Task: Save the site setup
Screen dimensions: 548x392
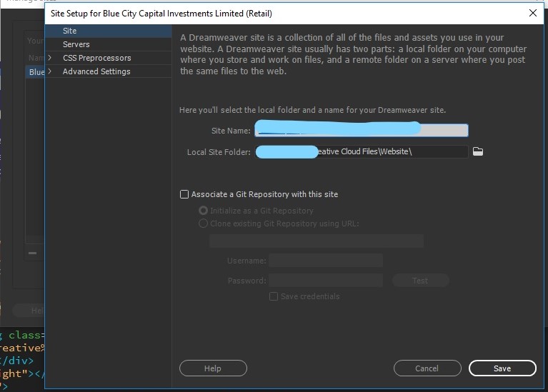Action: pyautogui.click(x=502, y=368)
